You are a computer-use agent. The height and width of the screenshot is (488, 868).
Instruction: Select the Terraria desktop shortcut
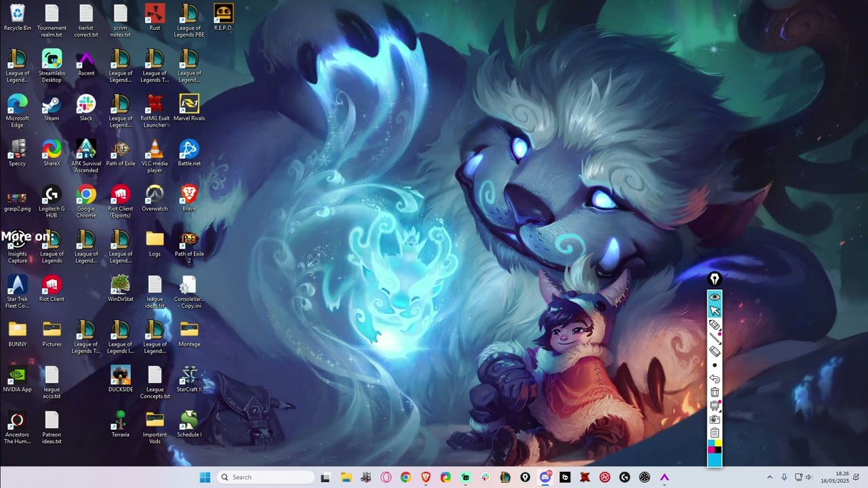coord(121,424)
